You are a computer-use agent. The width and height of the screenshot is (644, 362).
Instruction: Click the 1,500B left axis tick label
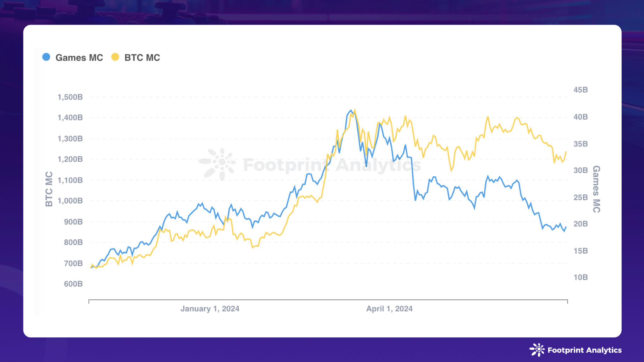[70, 97]
